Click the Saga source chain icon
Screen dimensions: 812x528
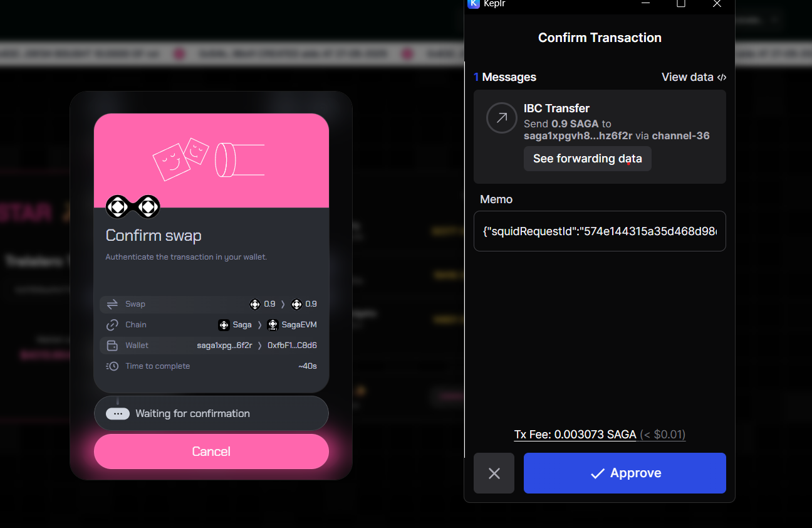pos(224,325)
